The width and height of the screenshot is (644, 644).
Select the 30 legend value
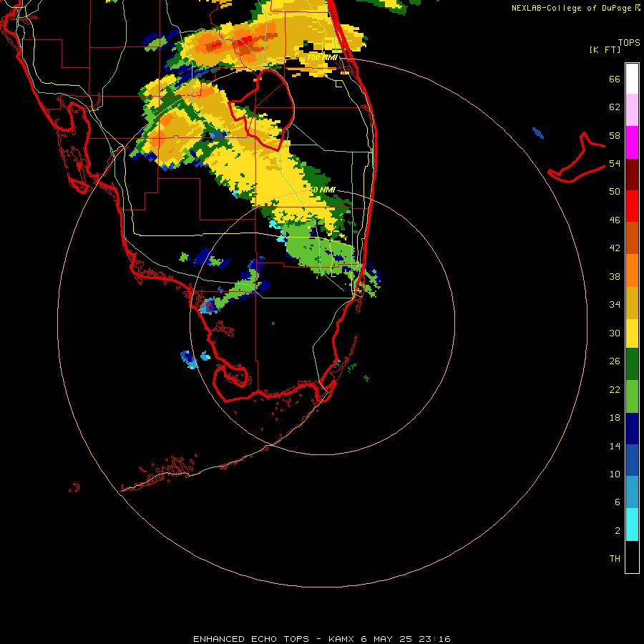(x=615, y=333)
